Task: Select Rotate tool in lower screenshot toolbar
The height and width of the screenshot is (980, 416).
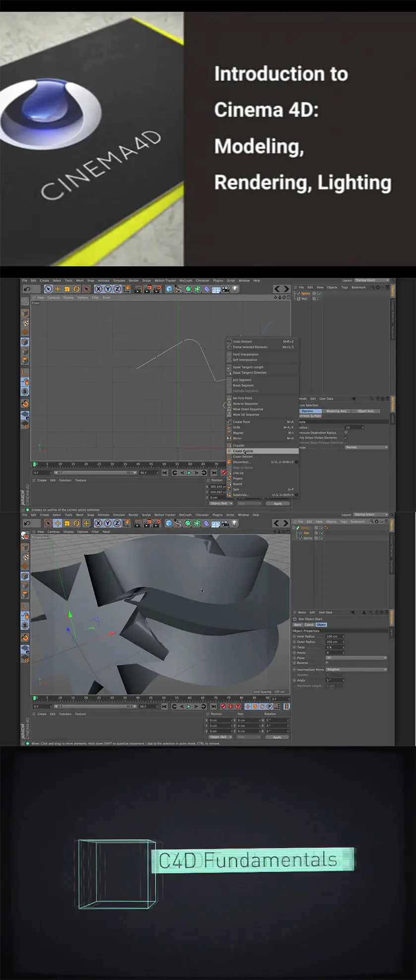Action: [77, 523]
